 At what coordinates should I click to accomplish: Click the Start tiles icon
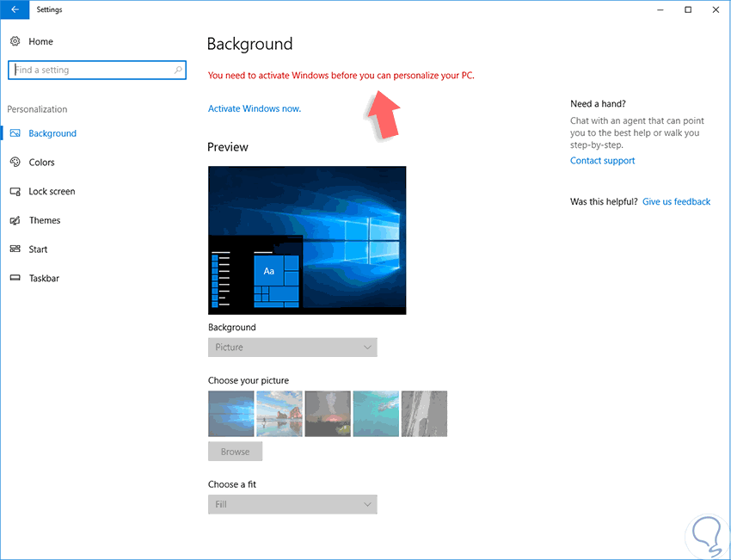click(15, 249)
